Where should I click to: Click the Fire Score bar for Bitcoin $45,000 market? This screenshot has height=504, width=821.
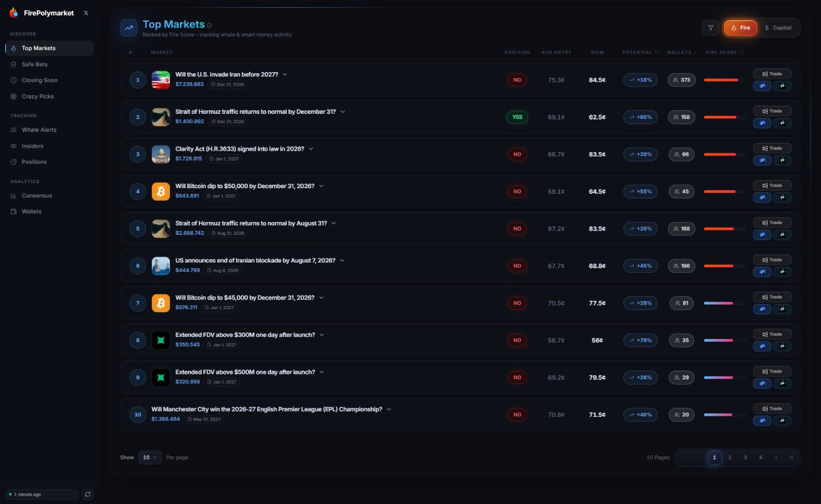point(725,303)
